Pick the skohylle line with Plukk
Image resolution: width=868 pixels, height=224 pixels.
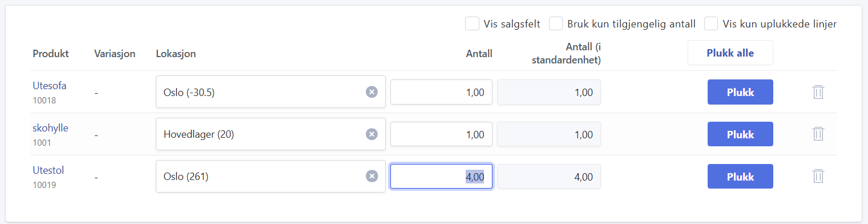click(740, 134)
